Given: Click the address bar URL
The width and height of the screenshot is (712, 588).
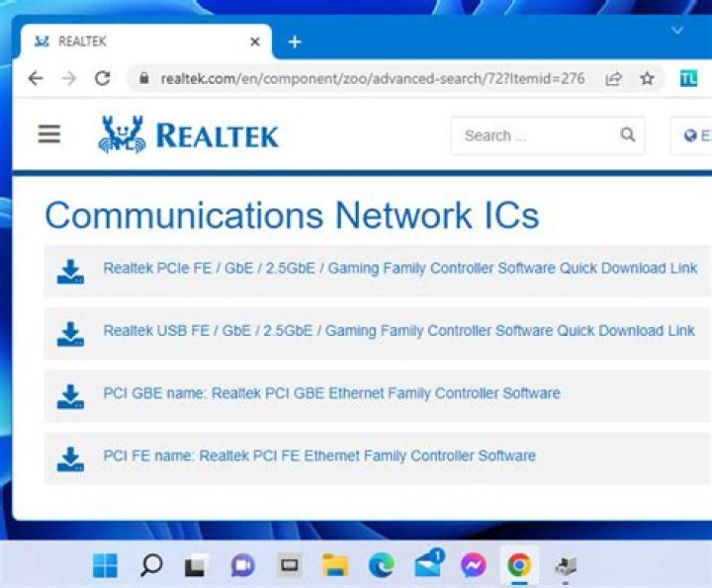Looking at the screenshot, I should pyautogui.click(x=373, y=78).
